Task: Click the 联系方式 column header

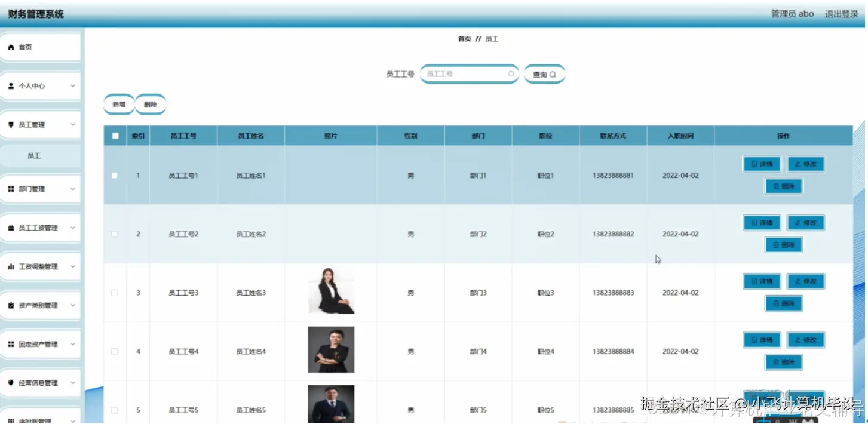Action: (613, 136)
